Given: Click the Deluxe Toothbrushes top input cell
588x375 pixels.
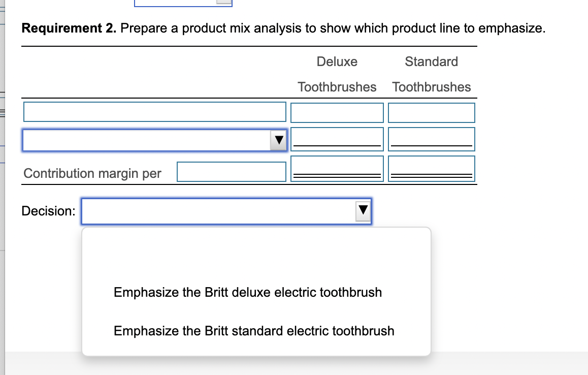Looking at the screenshot, I should [337, 112].
